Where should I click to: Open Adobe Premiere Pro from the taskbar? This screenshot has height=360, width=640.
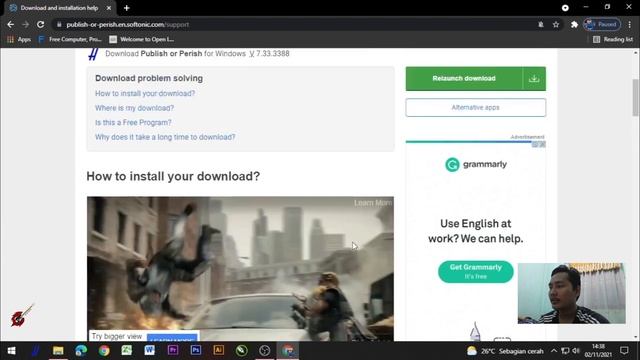pyautogui.click(x=173, y=351)
